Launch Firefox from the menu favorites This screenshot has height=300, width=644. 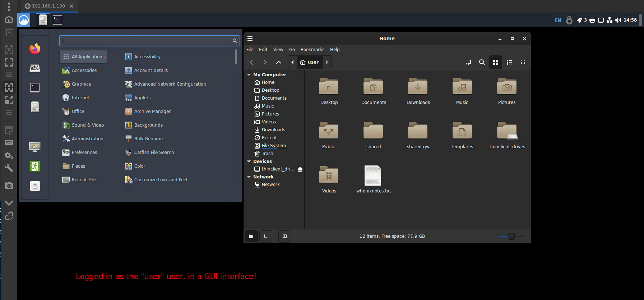(x=35, y=49)
